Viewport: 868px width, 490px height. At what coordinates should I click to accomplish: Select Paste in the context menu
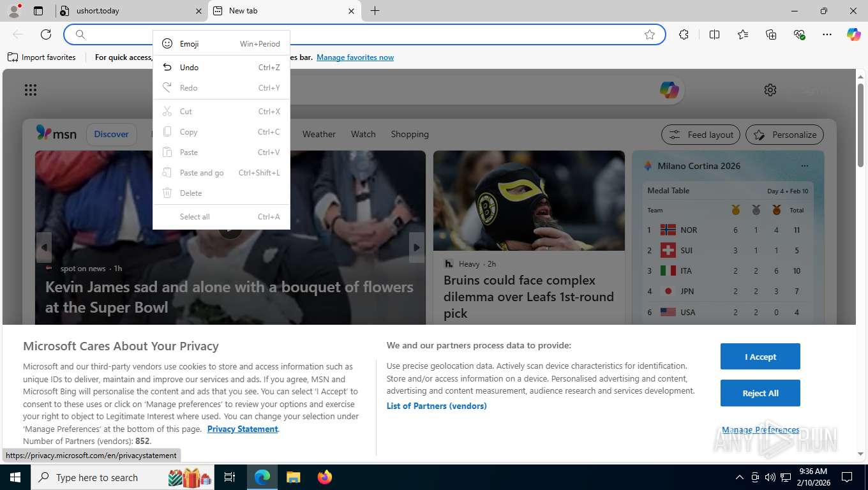(x=221, y=152)
